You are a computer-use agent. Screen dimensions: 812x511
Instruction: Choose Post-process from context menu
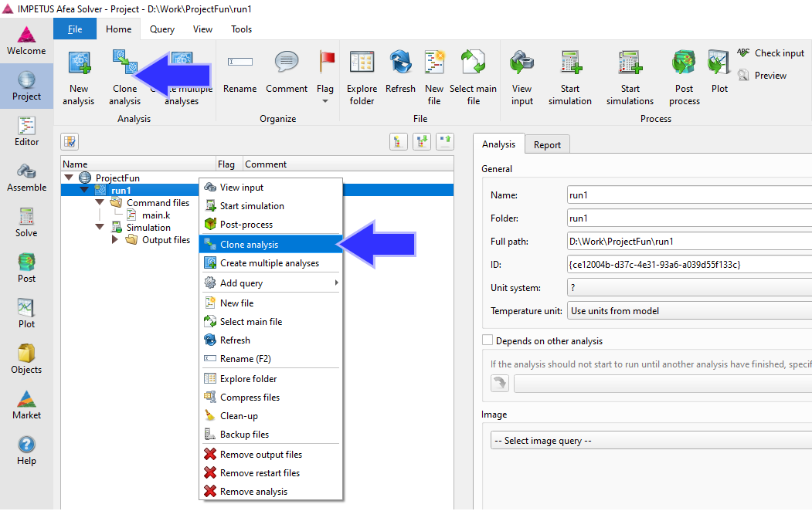point(271,225)
